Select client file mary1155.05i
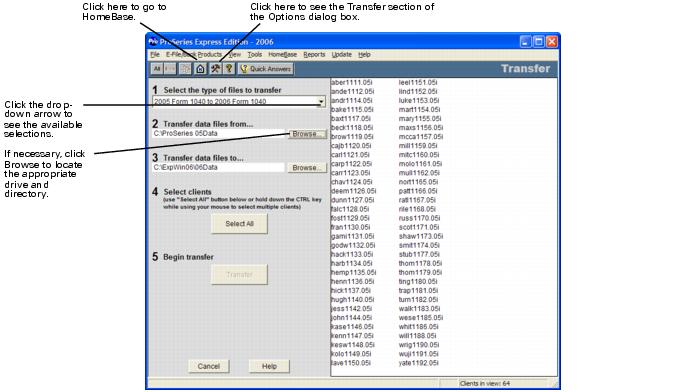 pos(420,119)
